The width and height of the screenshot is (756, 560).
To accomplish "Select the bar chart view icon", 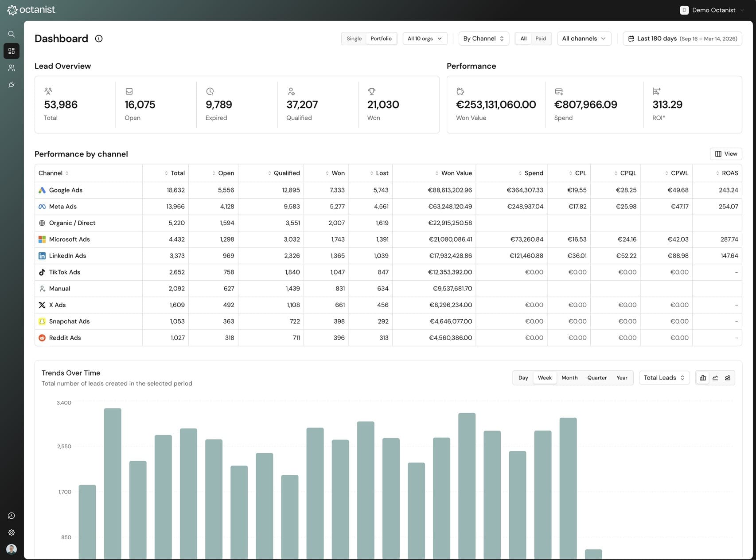I will tap(703, 378).
